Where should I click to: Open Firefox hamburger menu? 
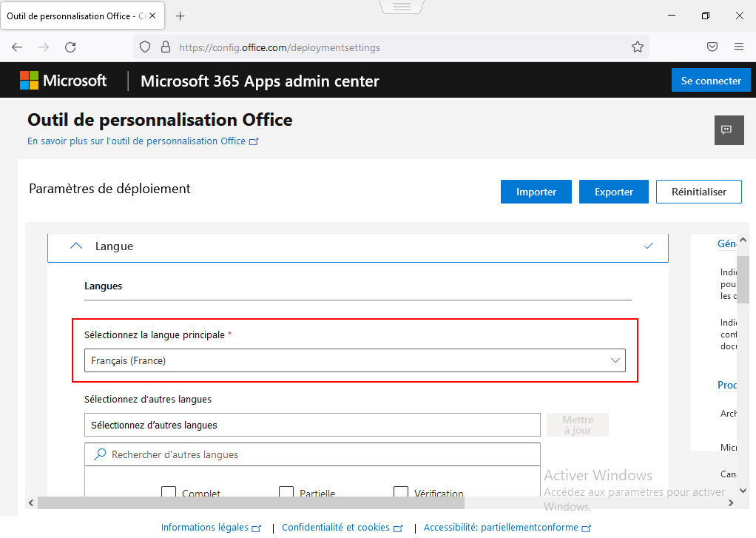(x=739, y=47)
